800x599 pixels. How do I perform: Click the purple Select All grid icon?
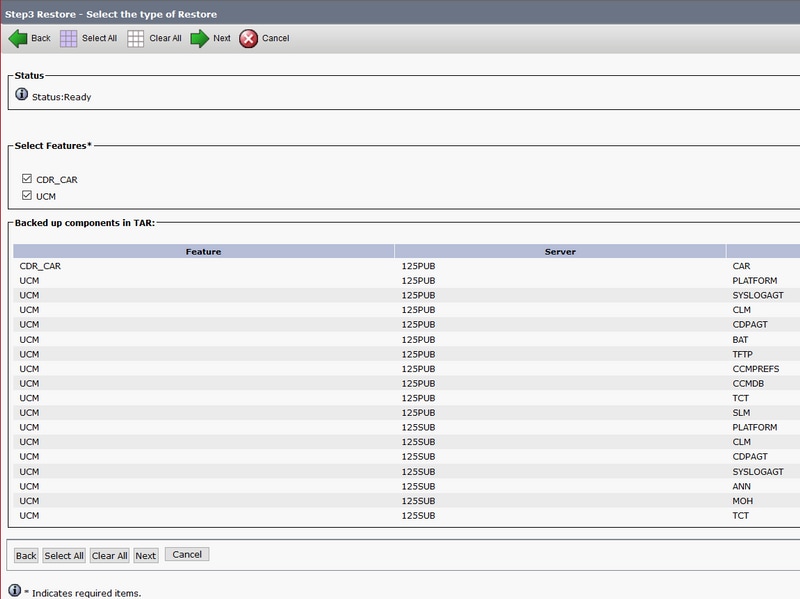[x=68, y=39]
